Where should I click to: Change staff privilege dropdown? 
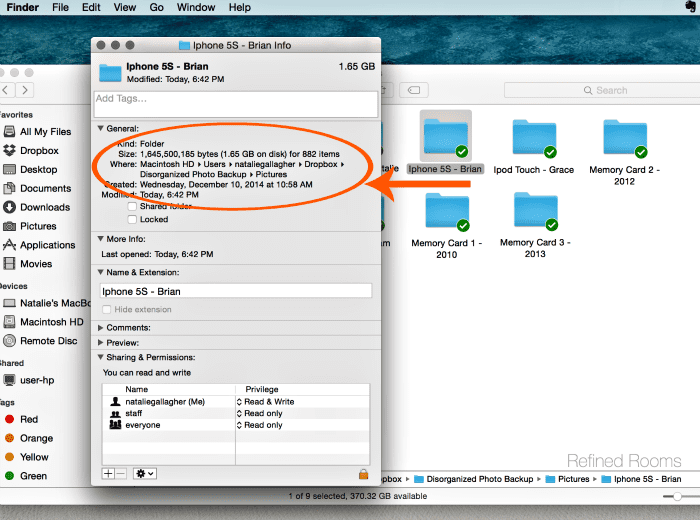[x=260, y=413]
